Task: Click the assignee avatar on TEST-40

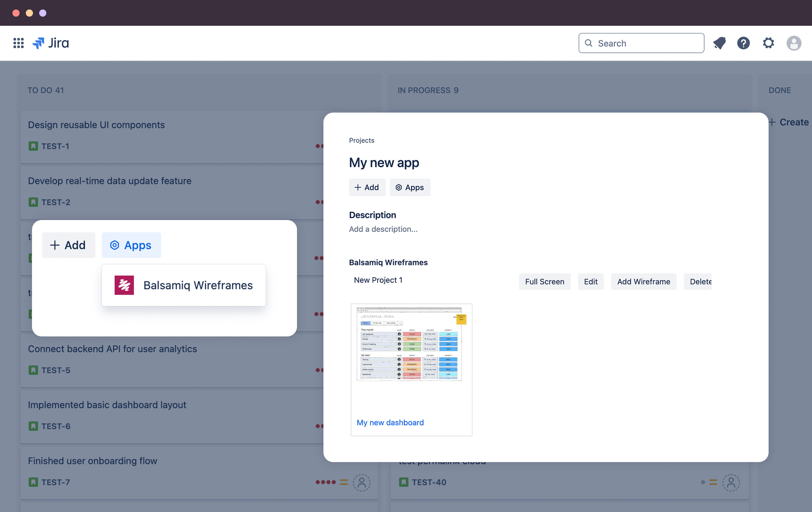Action: point(731,482)
